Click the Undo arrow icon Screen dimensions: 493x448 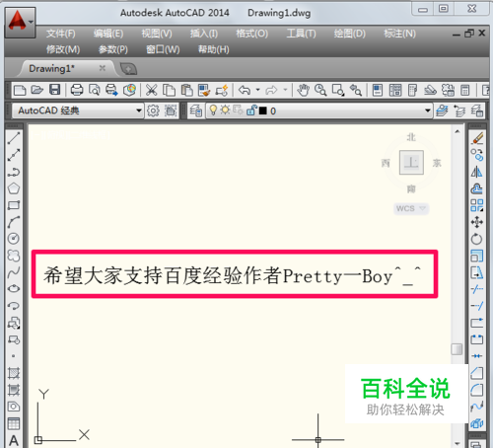coord(245,90)
